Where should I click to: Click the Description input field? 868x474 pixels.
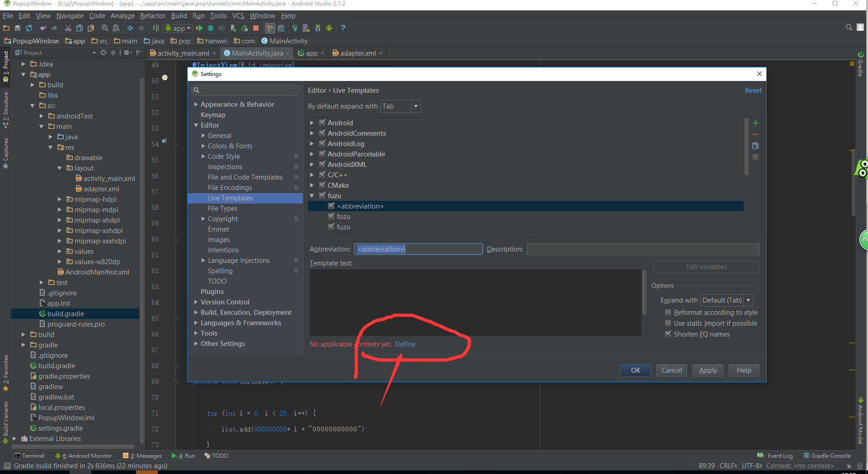643,249
